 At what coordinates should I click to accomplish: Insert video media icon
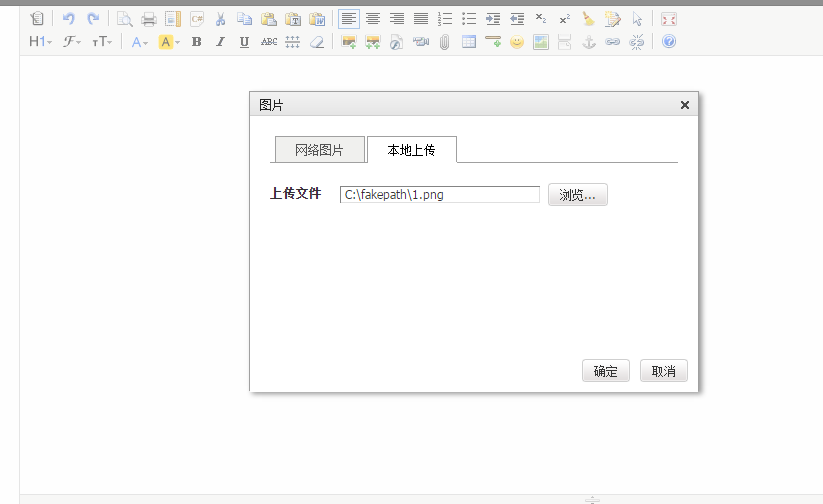coord(421,41)
